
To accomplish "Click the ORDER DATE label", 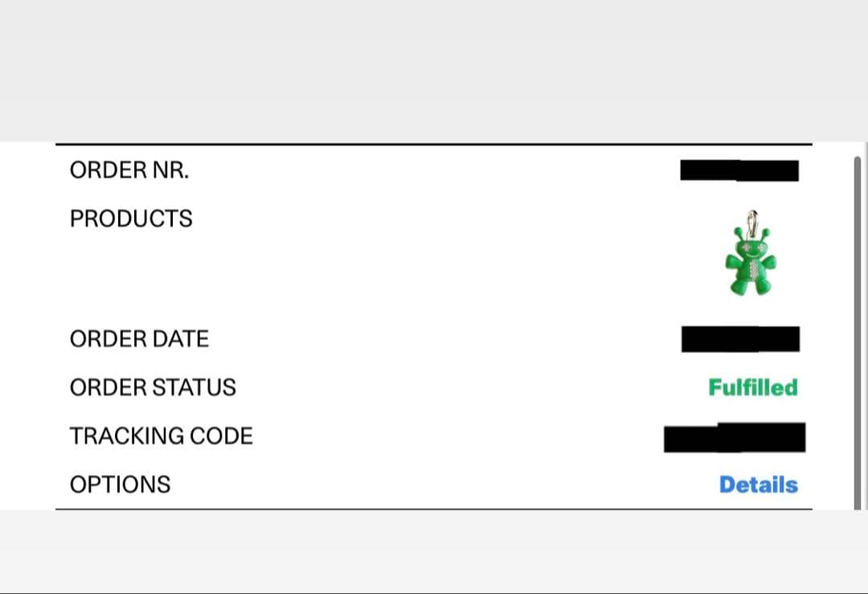I will point(139,339).
